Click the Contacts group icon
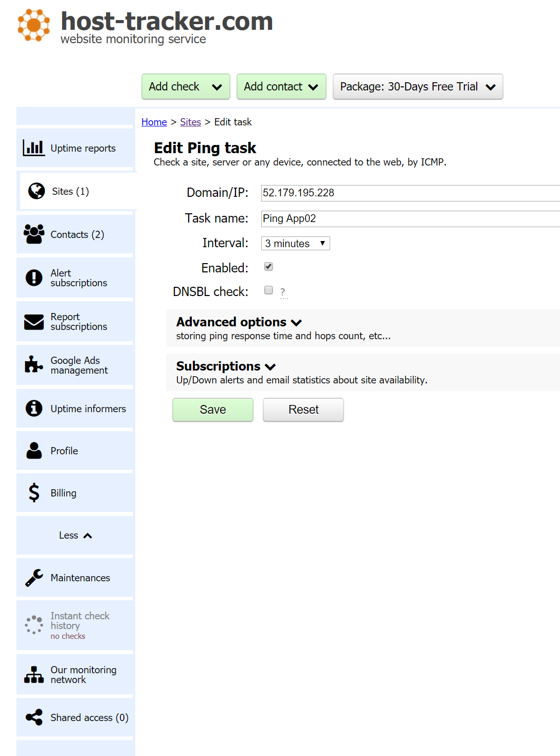 [34, 234]
